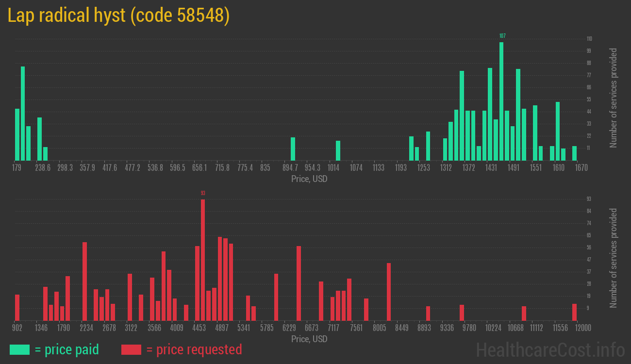Click the 110 tick on upper y-axis
The width and height of the screenshot is (631, 364).
click(589, 39)
